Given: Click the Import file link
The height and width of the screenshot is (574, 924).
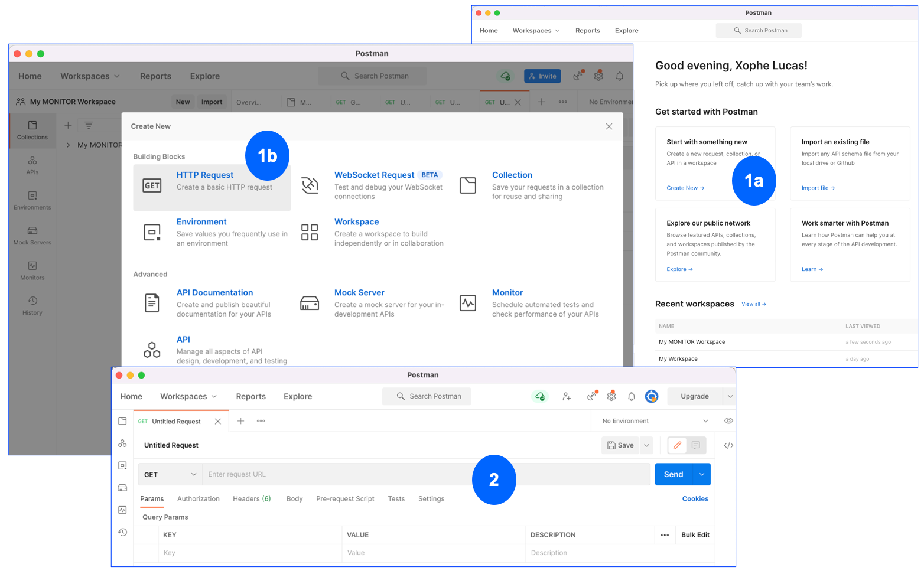Looking at the screenshot, I should pos(818,188).
